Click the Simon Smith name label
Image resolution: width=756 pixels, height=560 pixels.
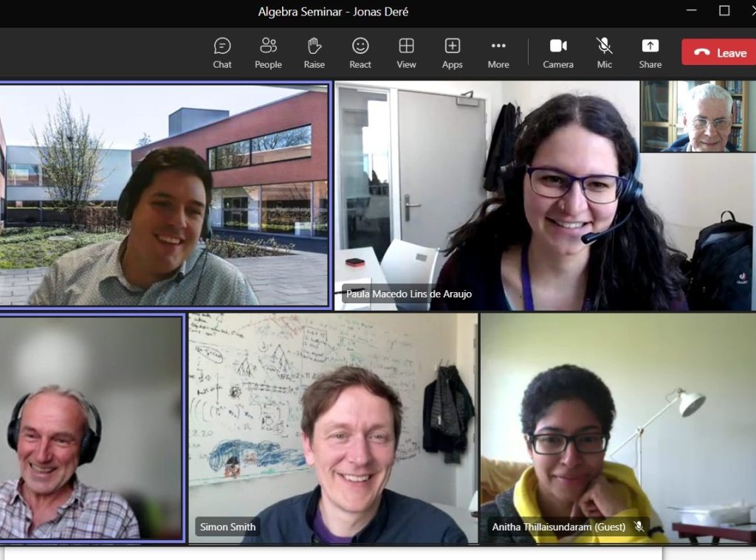(x=228, y=527)
